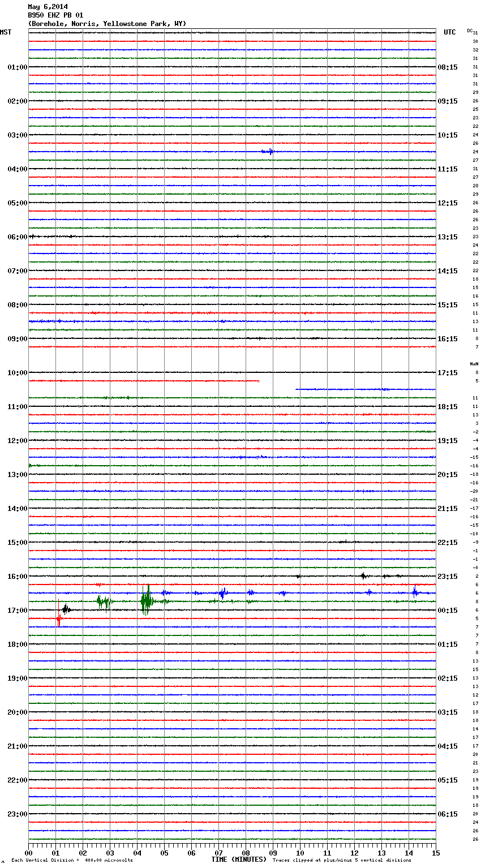Click the 12:00 MST hour label

[17, 441]
